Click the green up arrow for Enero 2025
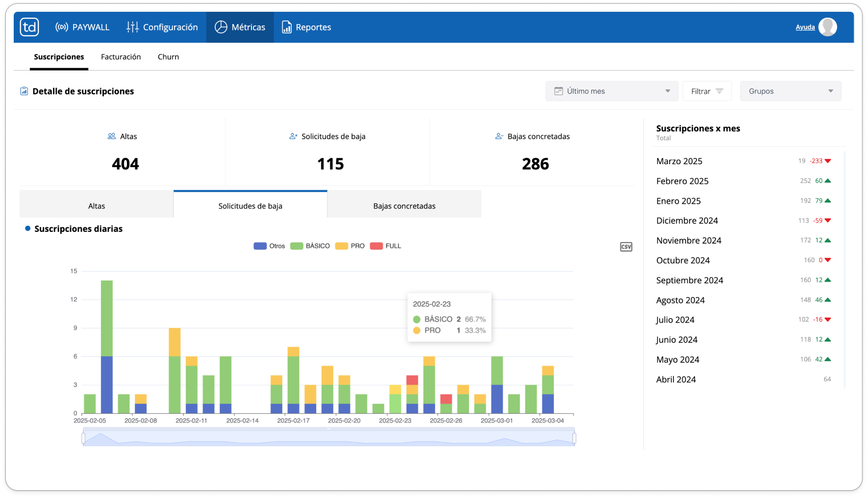The width and height of the screenshot is (868, 498). [x=828, y=200]
